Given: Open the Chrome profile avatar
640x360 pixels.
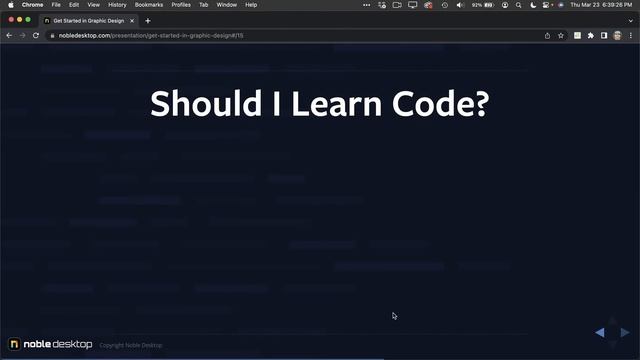Looking at the screenshot, I should (x=618, y=36).
